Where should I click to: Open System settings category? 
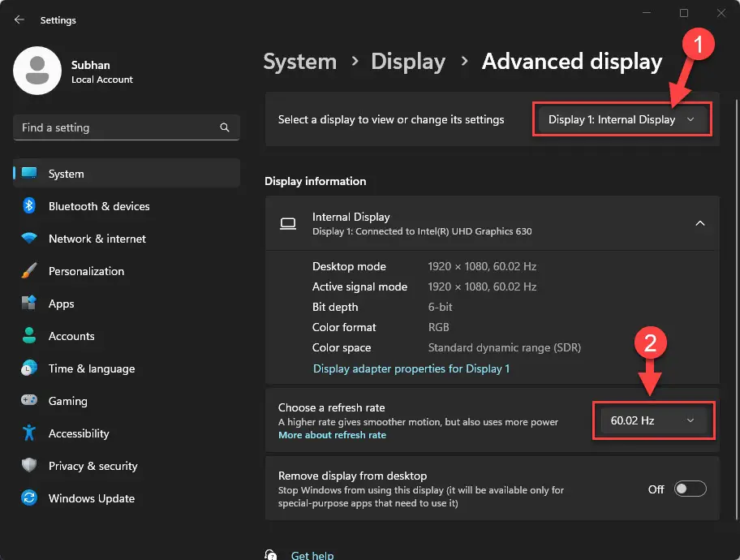[x=127, y=174]
